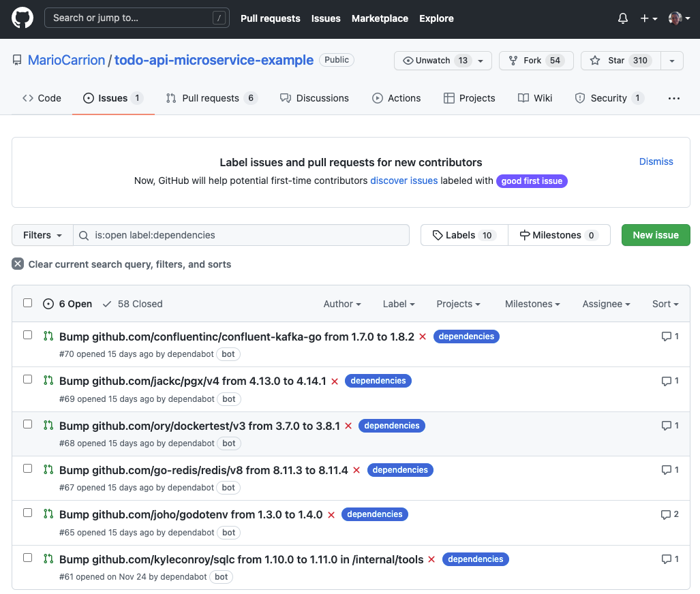Expand the Label filter dropdown
The height and width of the screenshot is (594, 700).
pos(399,304)
